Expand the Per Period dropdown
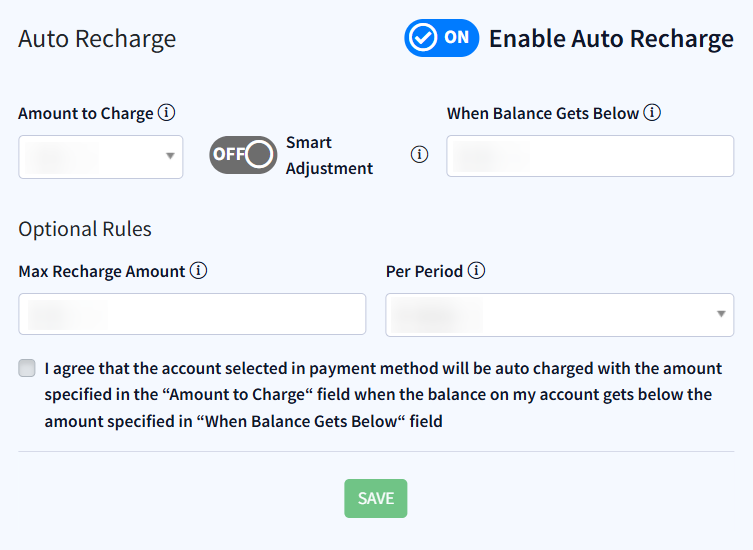Screen dimensions: 753x550 [559, 315]
